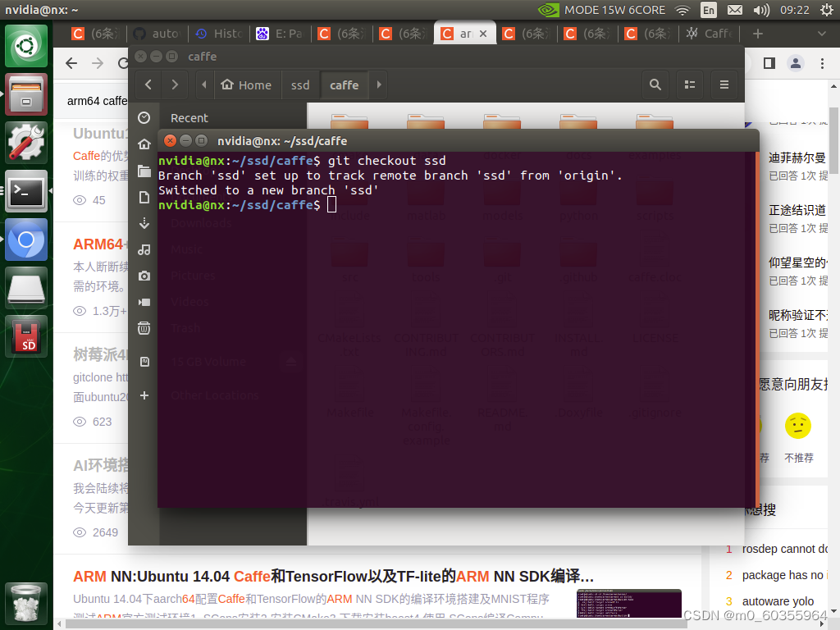Navigate to ssd in path bar
The width and height of the screenshot is (840, 630).
pos(300,85)
